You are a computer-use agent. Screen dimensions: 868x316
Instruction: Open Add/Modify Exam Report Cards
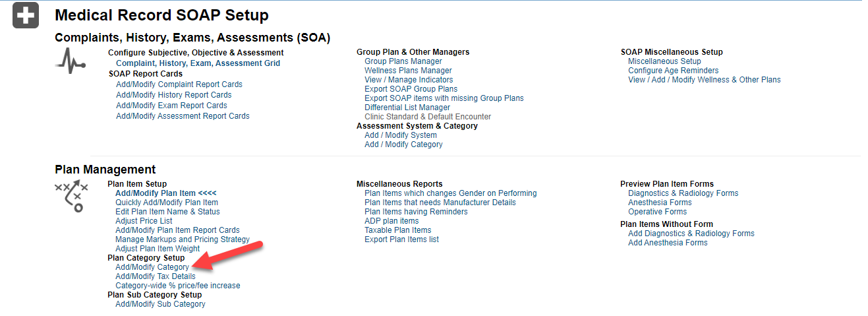(x=171, y=106)
